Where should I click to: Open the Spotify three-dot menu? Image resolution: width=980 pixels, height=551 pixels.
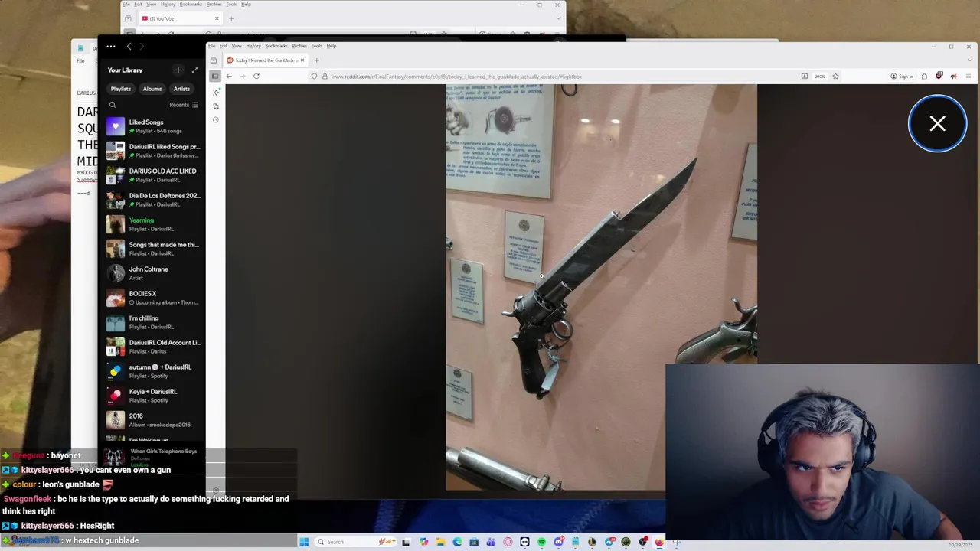111,47
